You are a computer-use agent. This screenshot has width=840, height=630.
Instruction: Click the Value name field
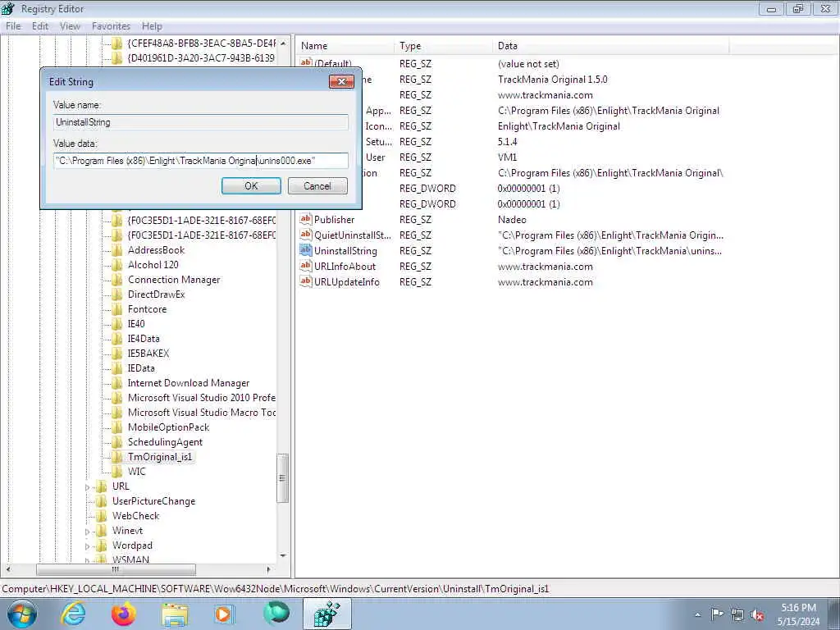pyautogui.click(x=200, y=122)
